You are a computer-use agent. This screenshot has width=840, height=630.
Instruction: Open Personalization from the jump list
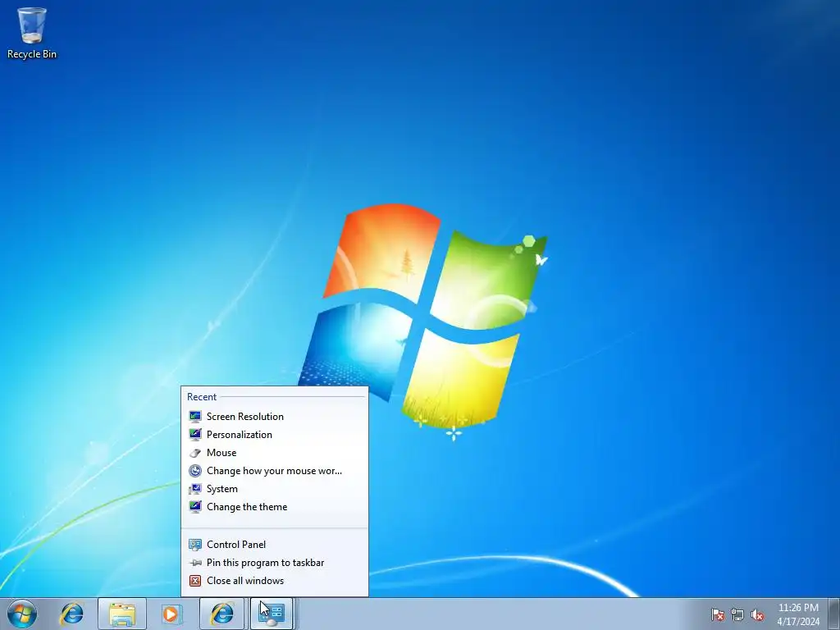click(x=274, y=435)
